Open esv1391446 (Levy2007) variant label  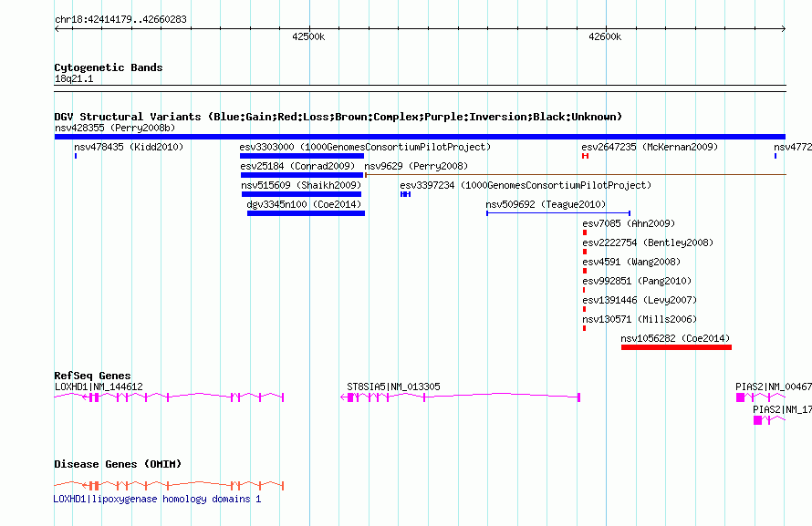[x=640, y=300]
